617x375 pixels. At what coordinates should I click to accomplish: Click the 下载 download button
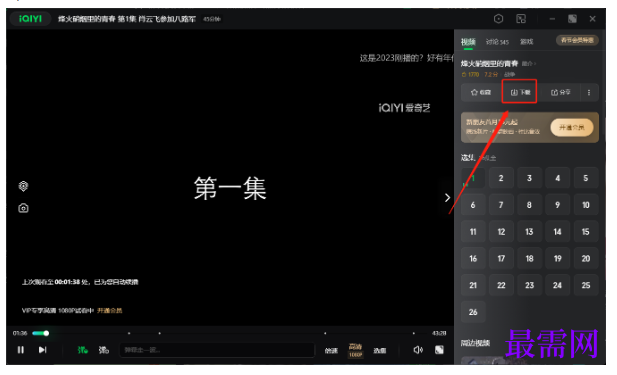(x=520, y=92)
